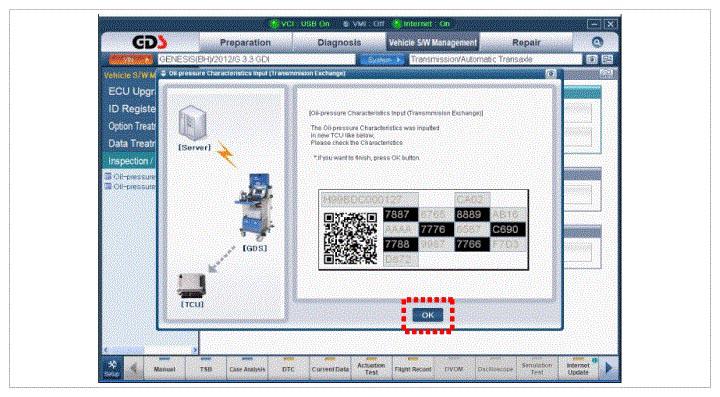This screenshot has width=720, height=397.
Task: Click the vehicle field GENESIS(BH)/2012/G 3.3 GDI
Action: point(256,59)
